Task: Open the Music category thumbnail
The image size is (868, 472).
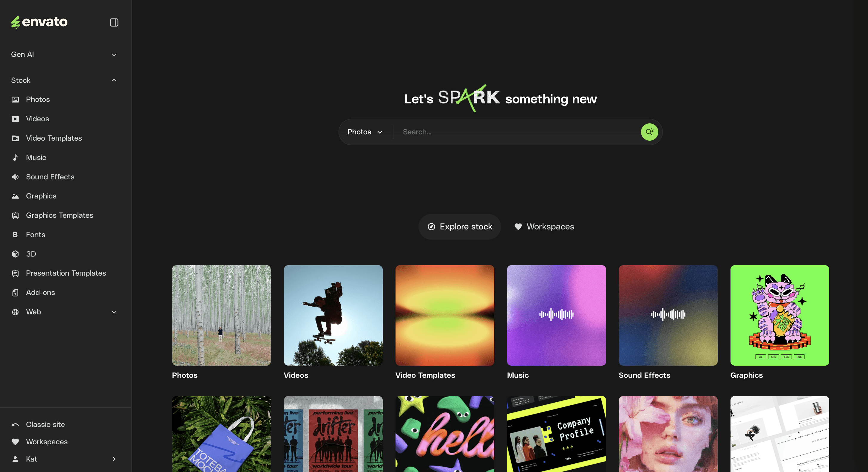Action: click(556, 315)
